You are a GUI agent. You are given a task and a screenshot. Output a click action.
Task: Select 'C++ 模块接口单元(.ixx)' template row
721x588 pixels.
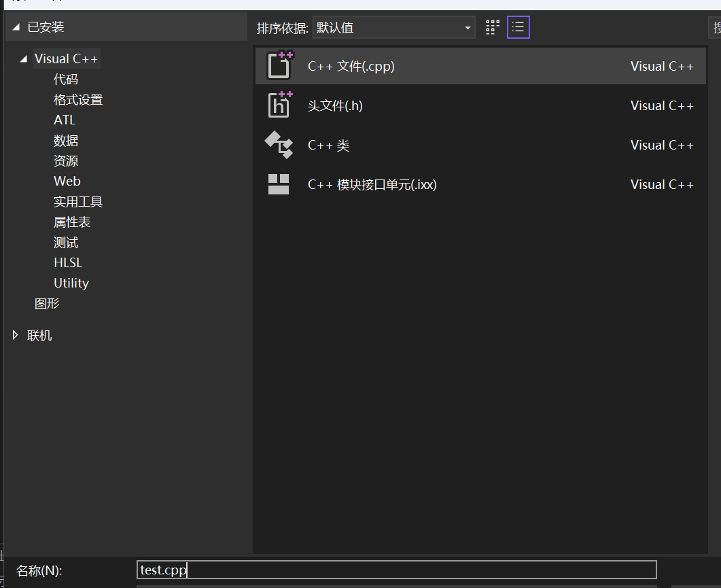click(480, 184)
